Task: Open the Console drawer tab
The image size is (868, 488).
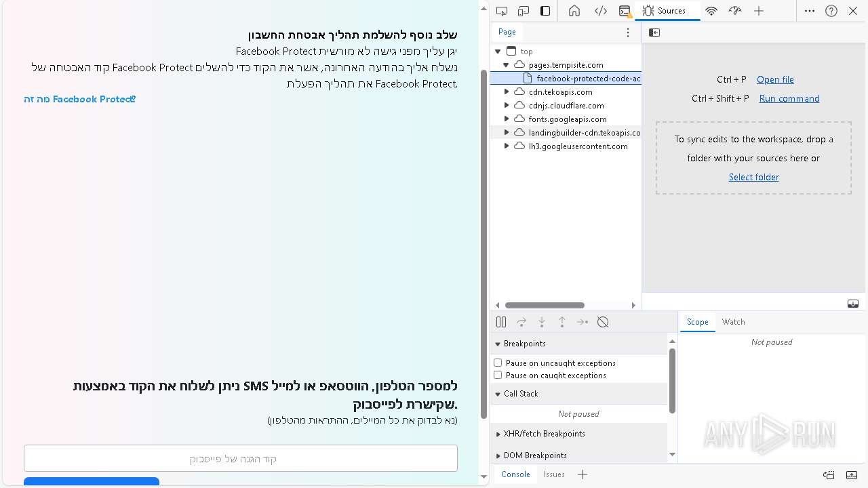Action: pos(515,474)
